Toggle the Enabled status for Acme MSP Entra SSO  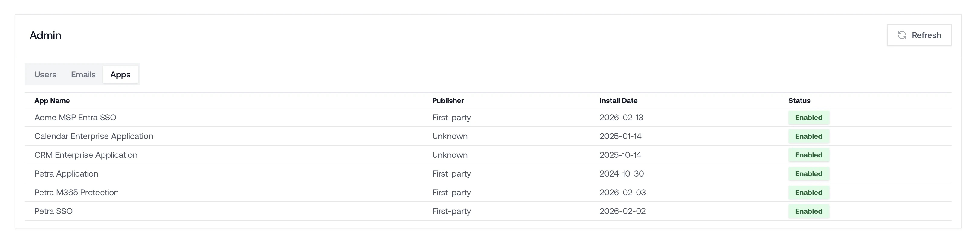[x=808, y=117]
